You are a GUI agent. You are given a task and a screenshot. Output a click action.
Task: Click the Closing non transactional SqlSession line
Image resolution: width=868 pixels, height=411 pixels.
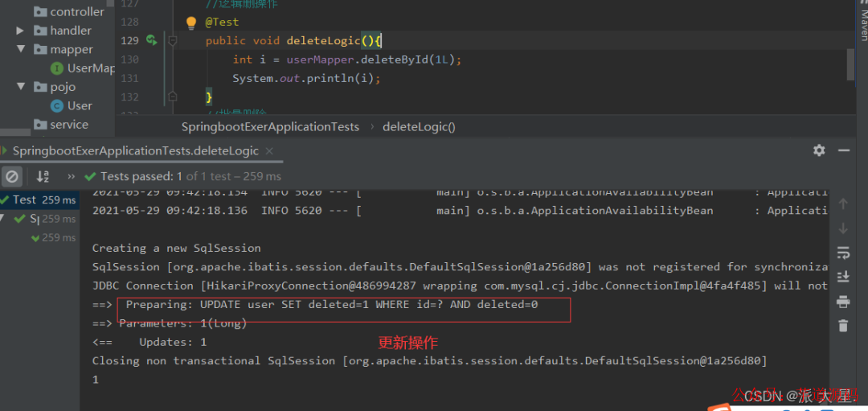coord(430,361)
